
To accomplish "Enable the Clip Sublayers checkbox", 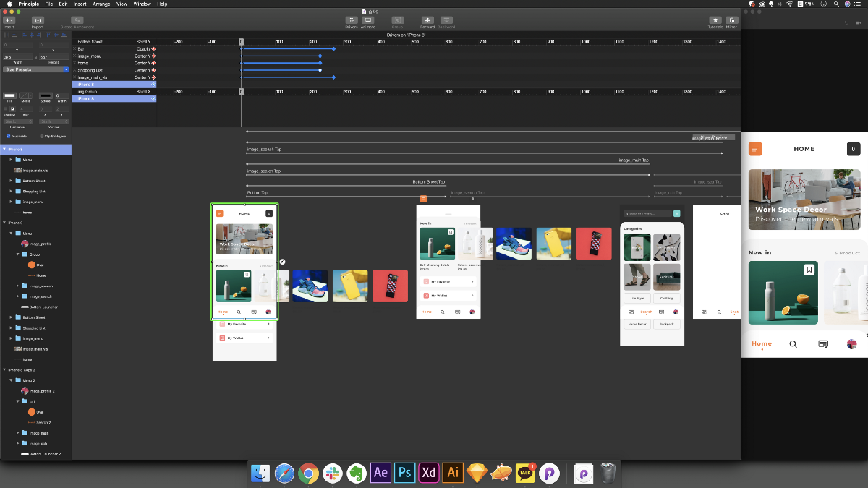I will 42,136.
